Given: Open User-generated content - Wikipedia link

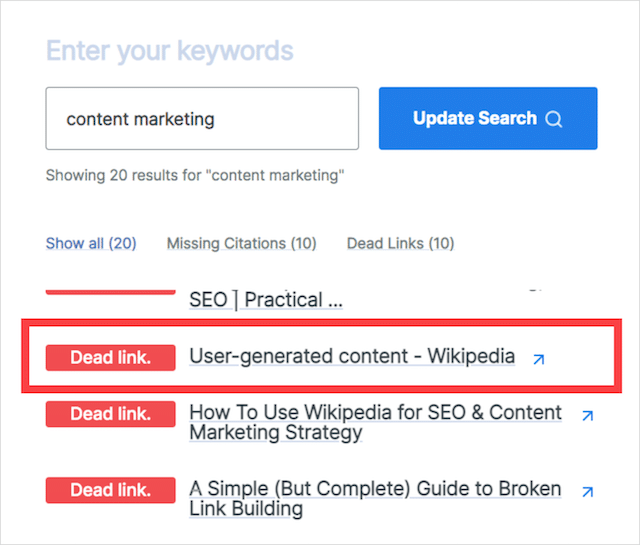Looking at the screenshot, I should pyautogui.click(x=352, y=356).
